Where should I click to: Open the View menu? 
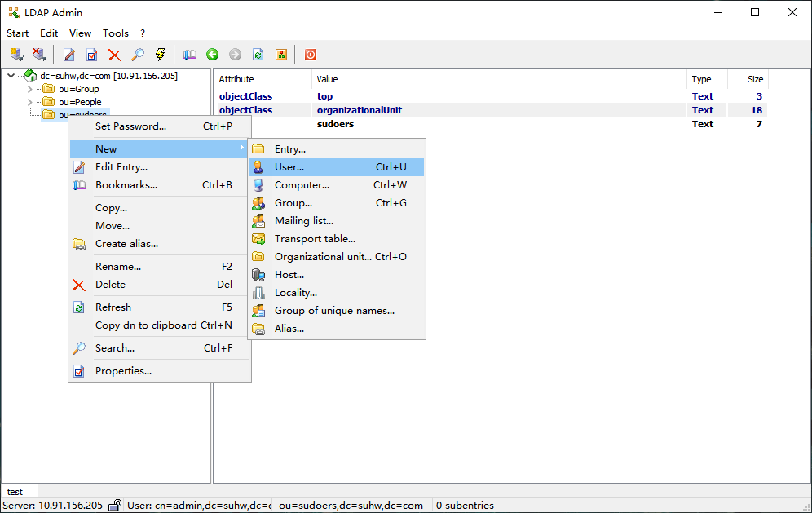click(x=80, y=33)
